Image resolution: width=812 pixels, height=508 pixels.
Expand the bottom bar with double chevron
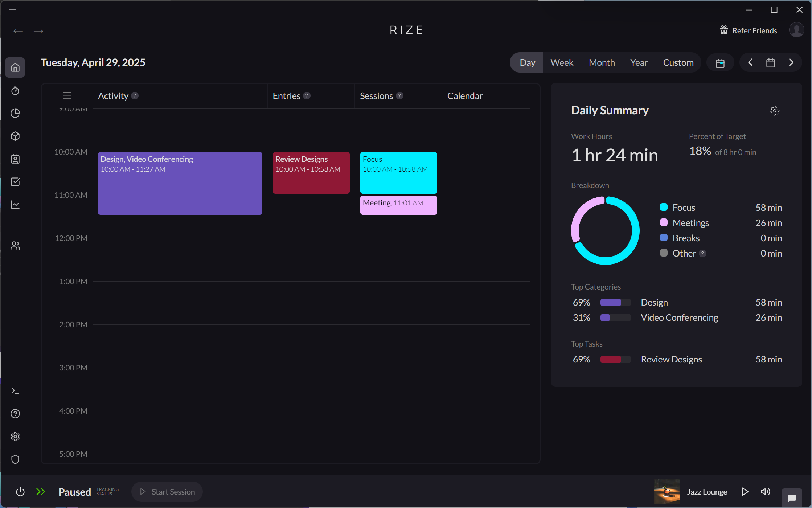coord(41,492)
